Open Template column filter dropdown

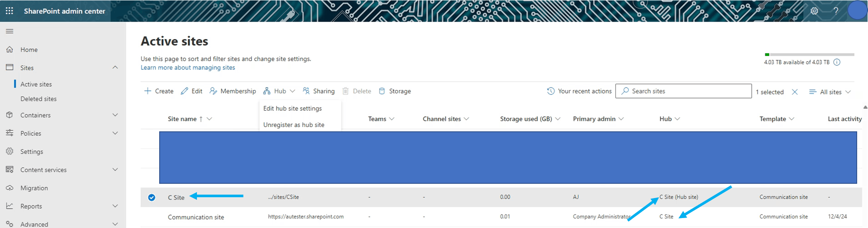click(792, 119)
